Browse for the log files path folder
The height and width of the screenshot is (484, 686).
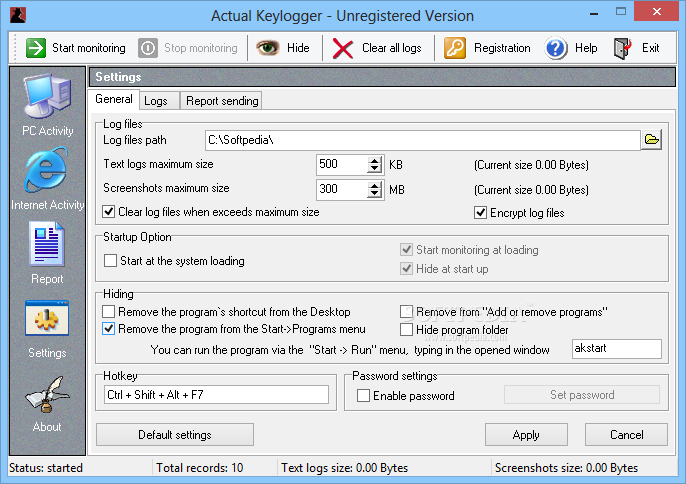(x=651, y=140)
